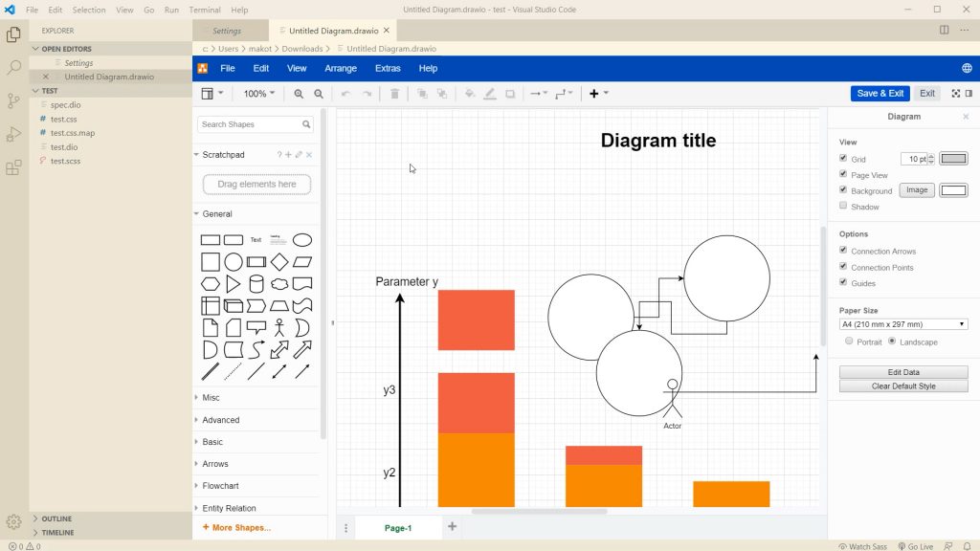The width and height of the screenshot is (980, 551).
Task: Select the Actor shape in the General palette
Action: point(279,328)
